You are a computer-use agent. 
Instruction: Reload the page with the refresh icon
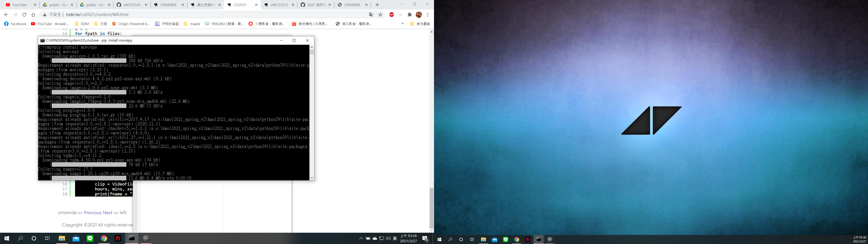coord(24,14)
